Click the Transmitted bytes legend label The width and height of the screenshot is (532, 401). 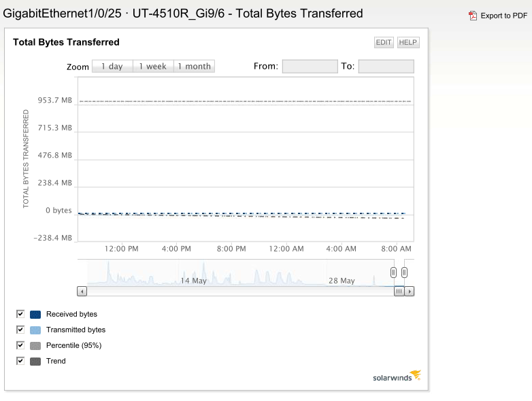[76, 330]
